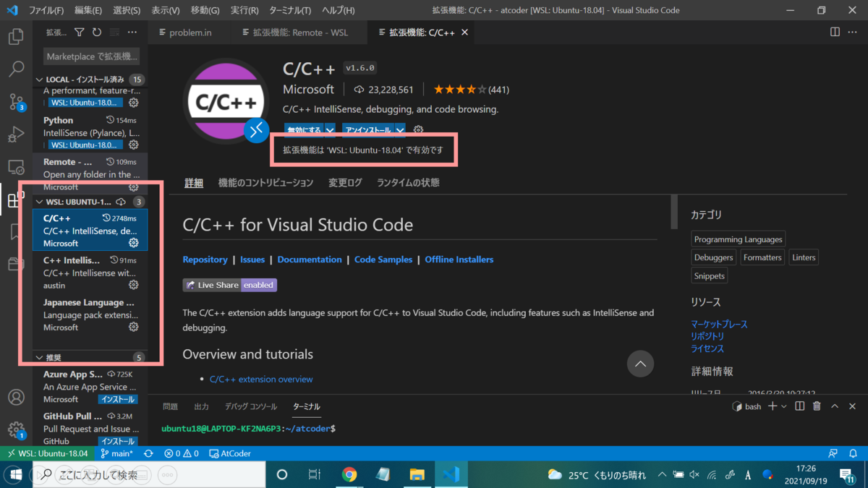Open the terminal profile selection dropdown
This screenshot has height=488, width=868.
783,406
